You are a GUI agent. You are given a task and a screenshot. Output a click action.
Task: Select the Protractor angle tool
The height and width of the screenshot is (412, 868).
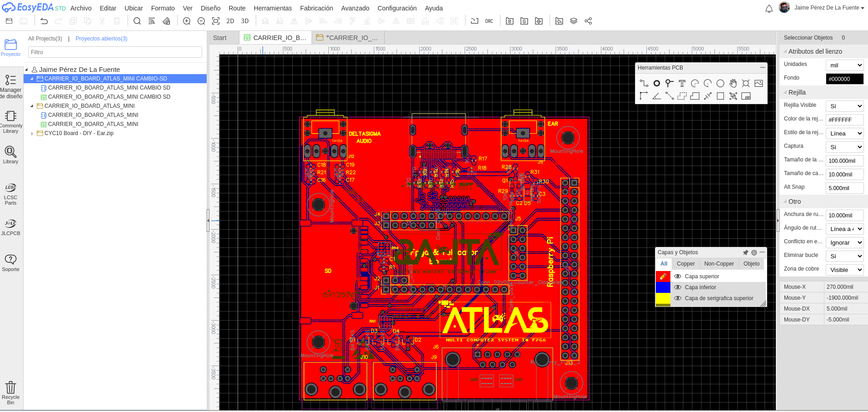point(657,96)
